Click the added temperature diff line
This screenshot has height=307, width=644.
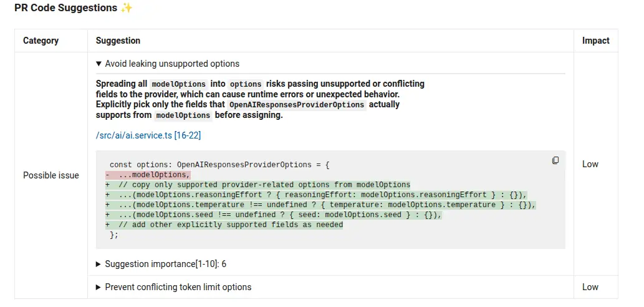321,205
